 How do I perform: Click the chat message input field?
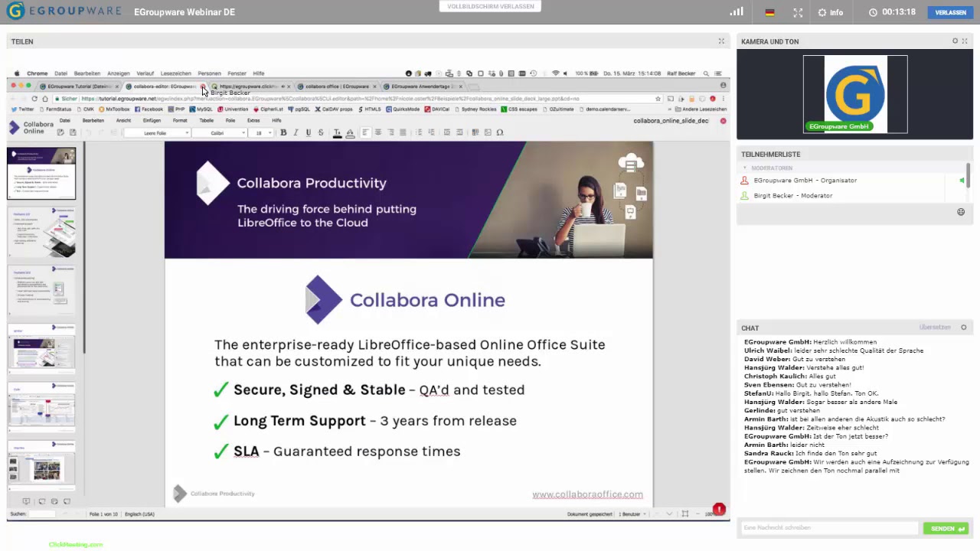tap(829, 528)
